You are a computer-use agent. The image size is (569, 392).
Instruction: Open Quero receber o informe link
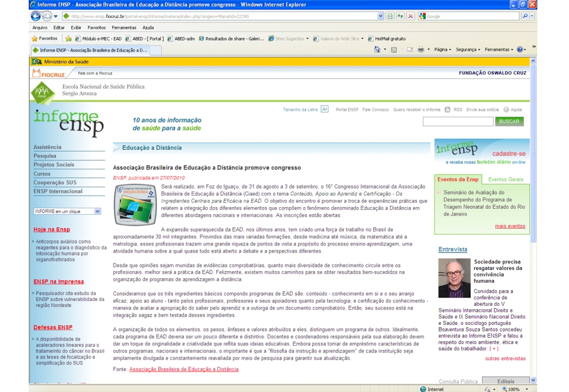point(417,110)
